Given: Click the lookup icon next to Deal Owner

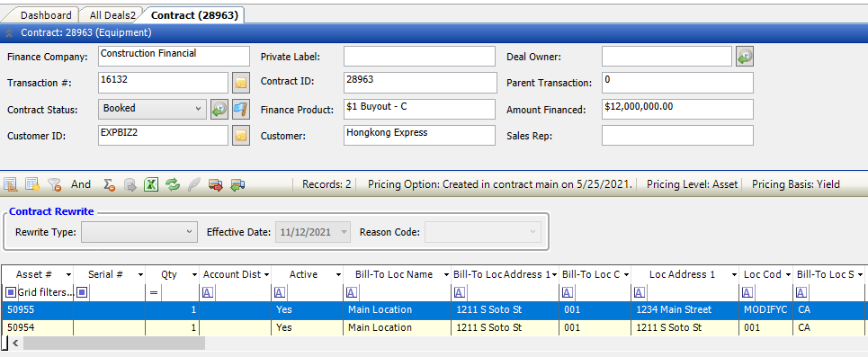Looking at the screenshot, I should coord(745,57).
